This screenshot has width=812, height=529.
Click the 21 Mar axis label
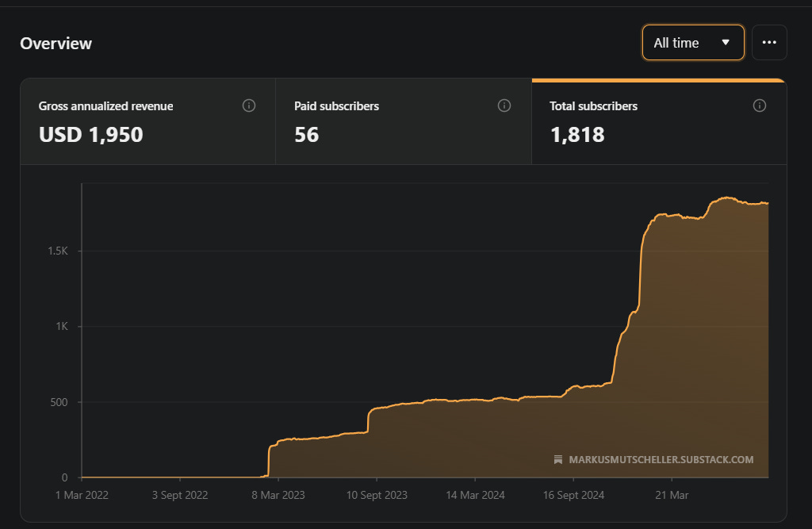[x=672, y=495]
